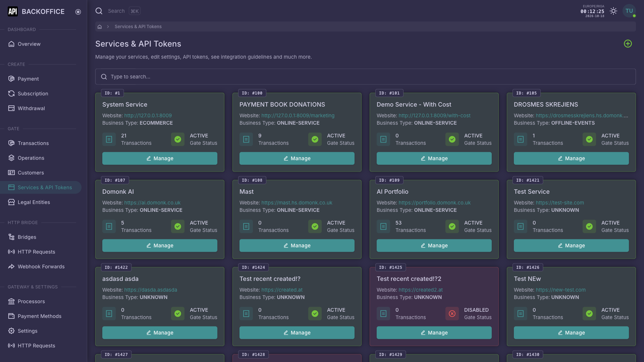Select Operations in the sidebar
Image resolution: width=644 pixels, height=362 pixels.
click(41, 158)
